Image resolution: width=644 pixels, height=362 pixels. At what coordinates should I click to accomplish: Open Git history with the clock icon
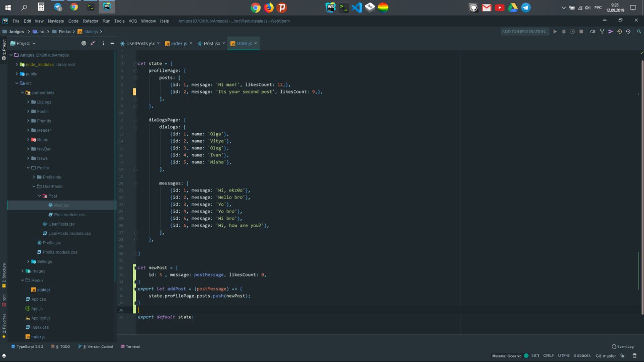[619, 32]
